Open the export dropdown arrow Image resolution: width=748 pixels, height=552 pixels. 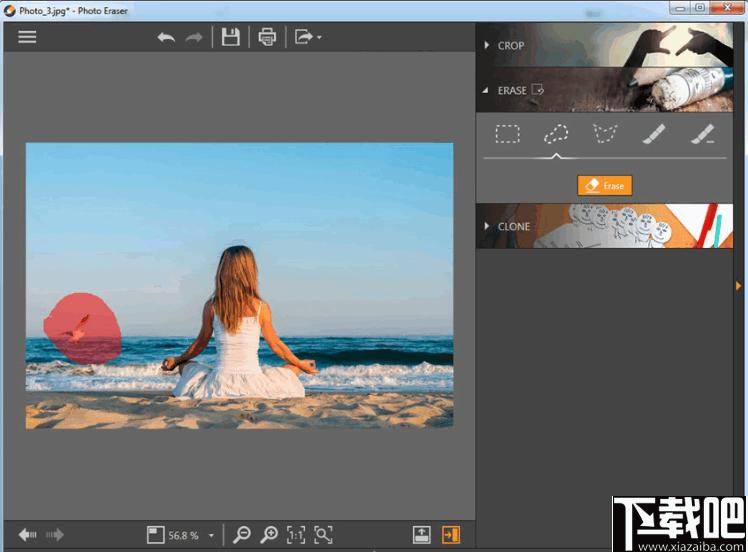click(x=319, y=37)
